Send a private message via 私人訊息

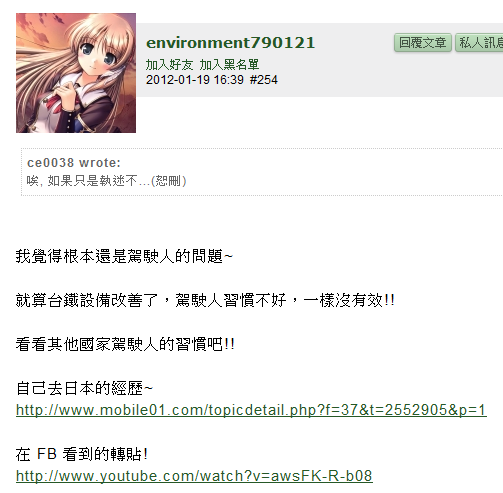click(x=480, y=43)
